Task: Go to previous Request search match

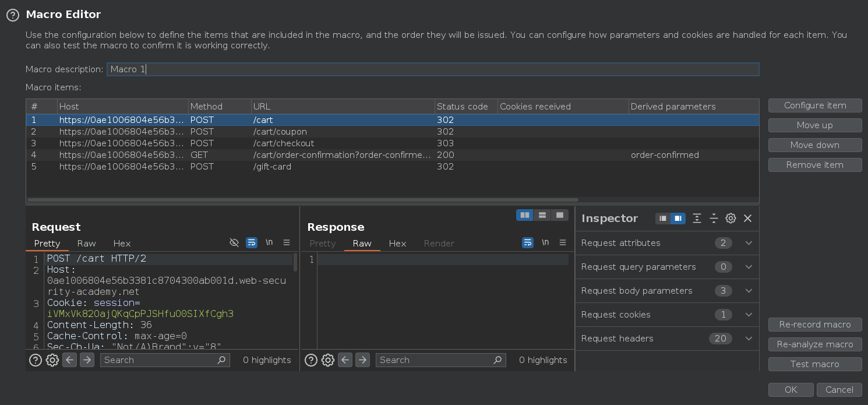Action: (x=70, y=360)
